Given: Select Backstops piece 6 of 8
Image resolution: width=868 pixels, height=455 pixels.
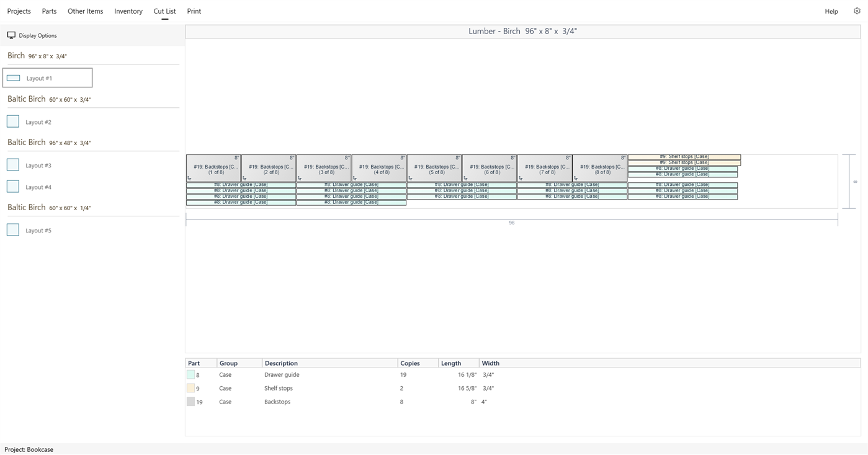Looking at the screenshot, I should click(490, 168).
